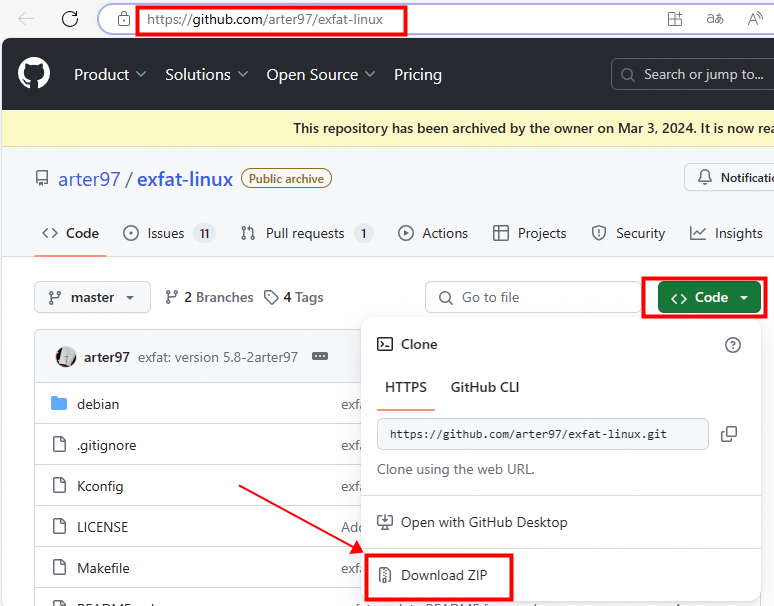Viewport: 774px width, 606px height.
Task: Choose Download ZIP
Action: pyautogui.click(x=444, y=575)
